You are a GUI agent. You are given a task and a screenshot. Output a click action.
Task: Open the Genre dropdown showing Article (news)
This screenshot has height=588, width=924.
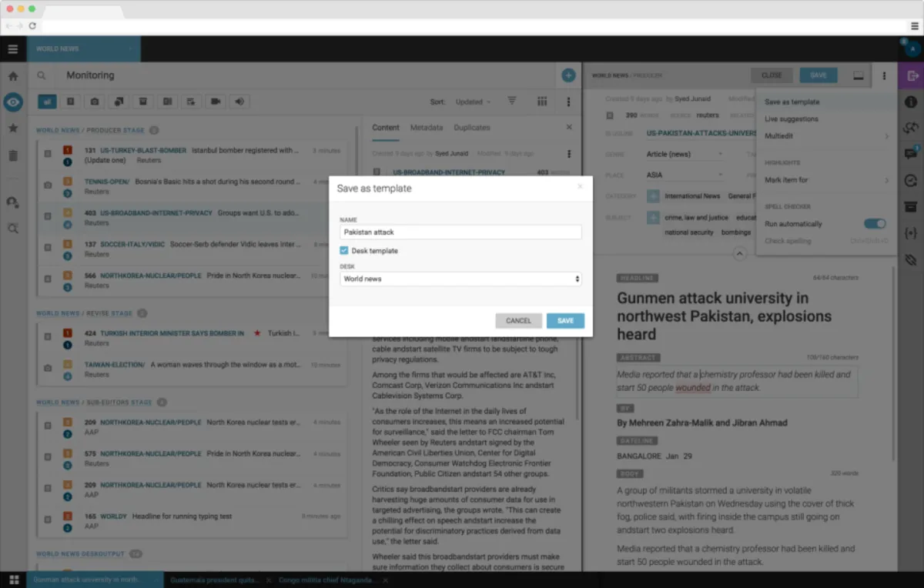click(x=684, y=153)
